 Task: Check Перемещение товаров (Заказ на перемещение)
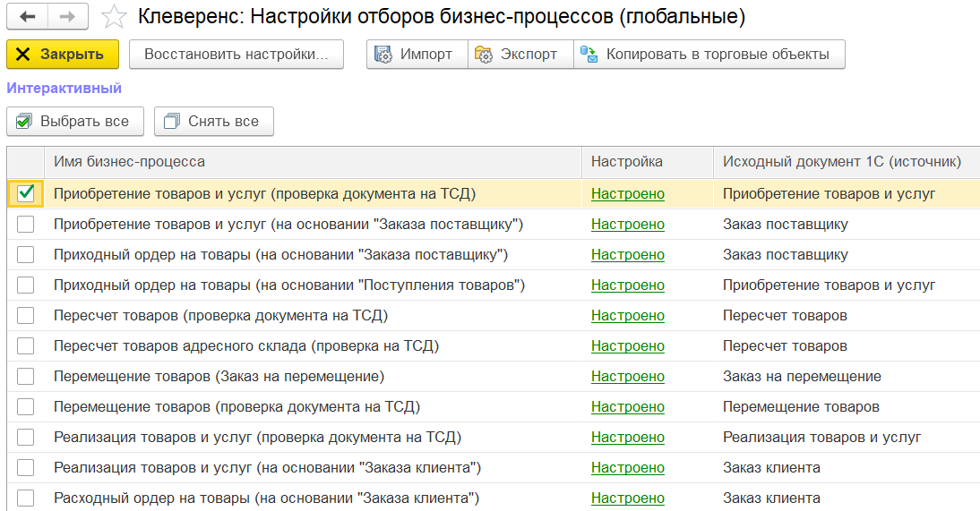click(26, 376)
